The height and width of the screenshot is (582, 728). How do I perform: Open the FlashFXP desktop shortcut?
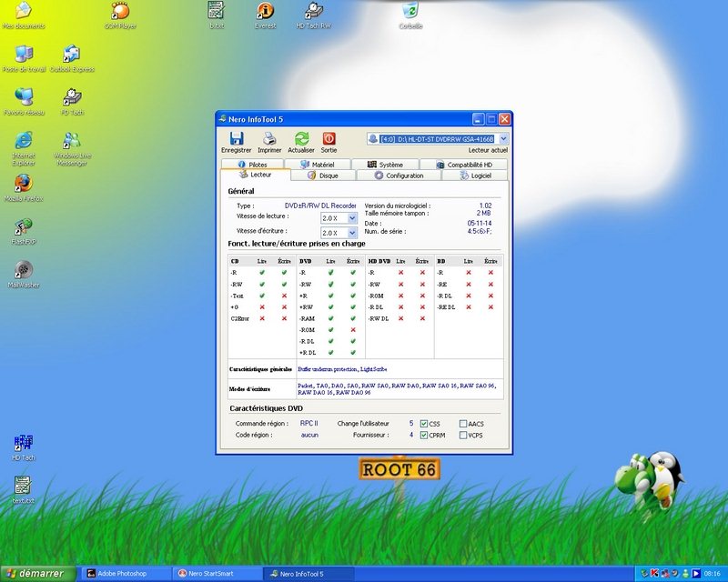tap(24, 231)
